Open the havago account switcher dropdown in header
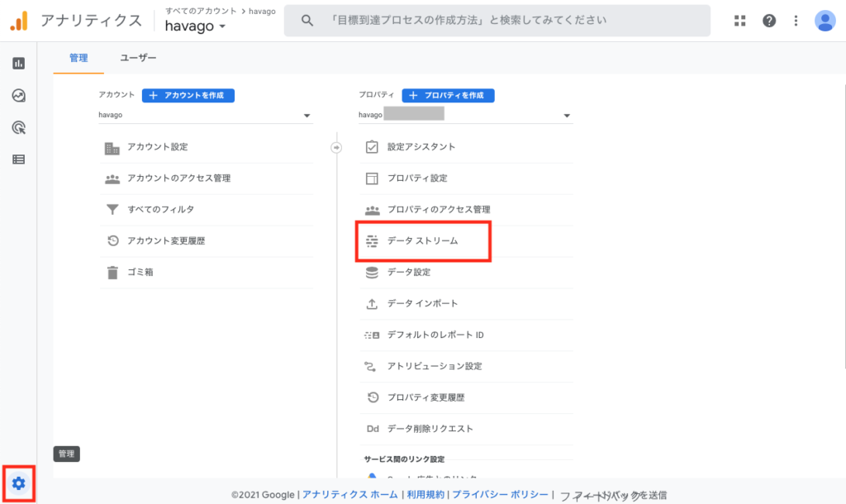The image size is (846, 504). (x=195, y=26)
